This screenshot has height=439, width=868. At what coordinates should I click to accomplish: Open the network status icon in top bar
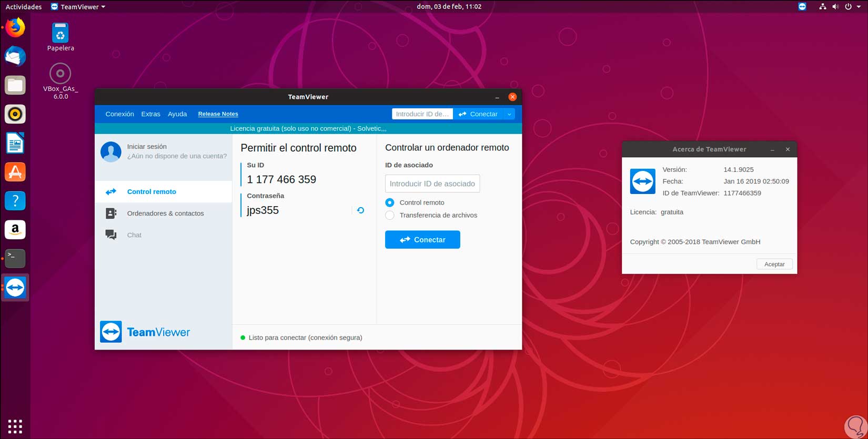tap(823, 7)
